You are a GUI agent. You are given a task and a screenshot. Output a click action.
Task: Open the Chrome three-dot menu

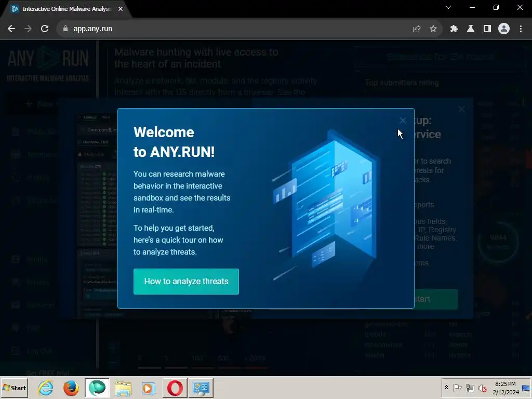coord(521,29)
